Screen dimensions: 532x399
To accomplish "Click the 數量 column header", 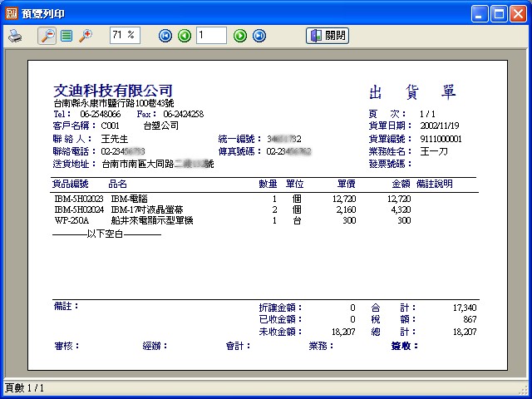I will pyautogui.click(x=268, y=184).
